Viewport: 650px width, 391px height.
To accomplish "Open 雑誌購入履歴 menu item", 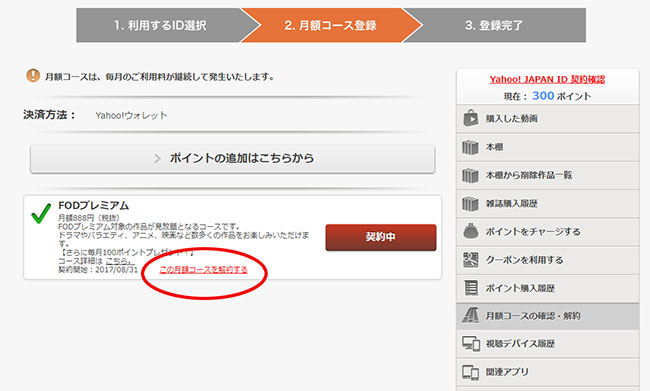I will click(x=548, y=204).
